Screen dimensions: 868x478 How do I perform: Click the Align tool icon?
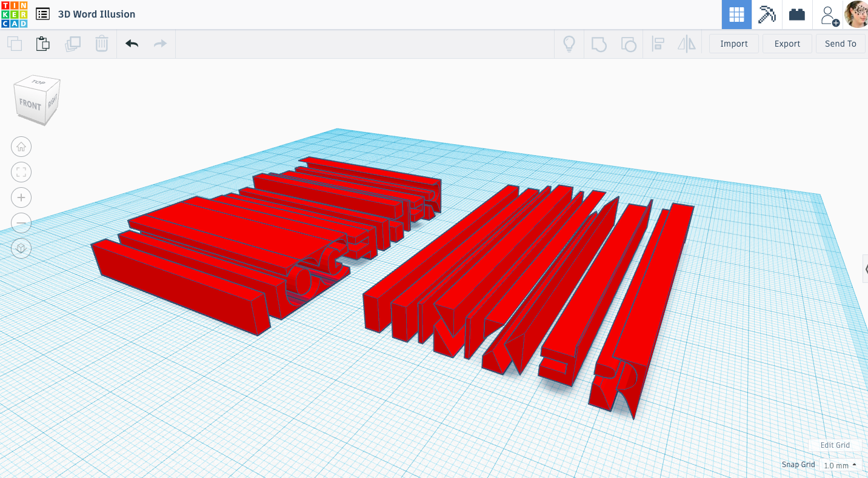[658, 44]
